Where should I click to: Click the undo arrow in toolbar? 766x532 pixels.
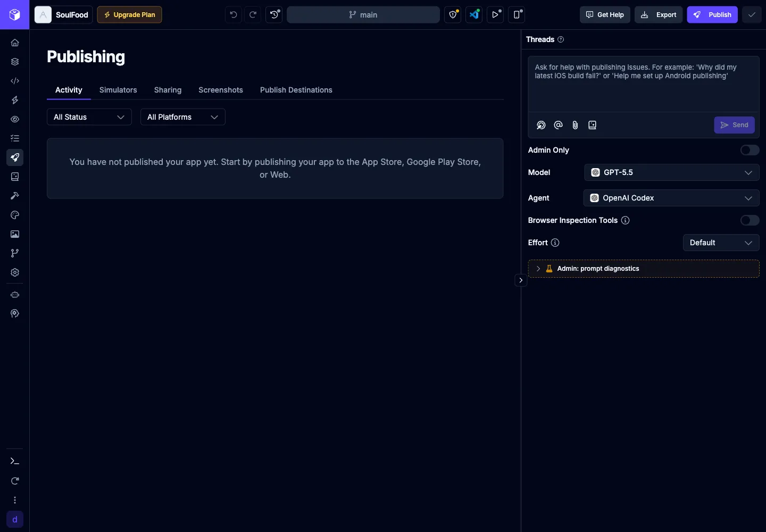point(234,15)
